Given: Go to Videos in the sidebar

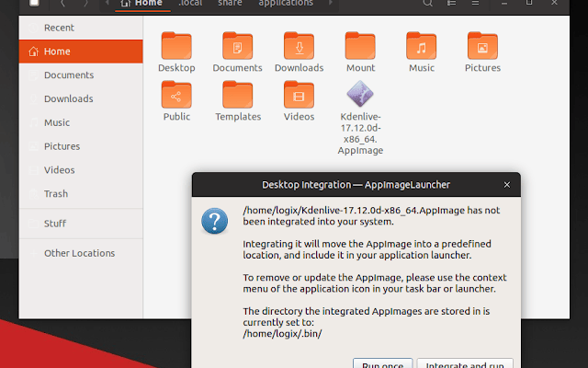Looking at the screenshot, I should pyautogui.click(x=81, y=170).
